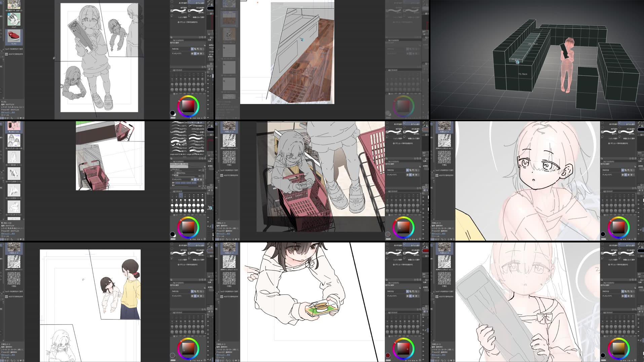The width and height of the screenshot is (644, 362).
Task: Toggle the Tone checkbox in face close-up window
Action: (432, 236)
